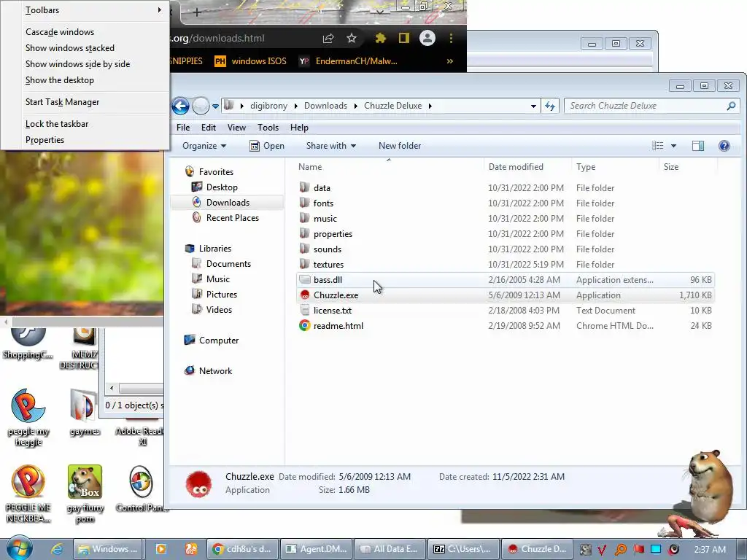Open the Chrome three-dot menu
The height and width of the screenshot is (560, 747).
pos(451,38)
